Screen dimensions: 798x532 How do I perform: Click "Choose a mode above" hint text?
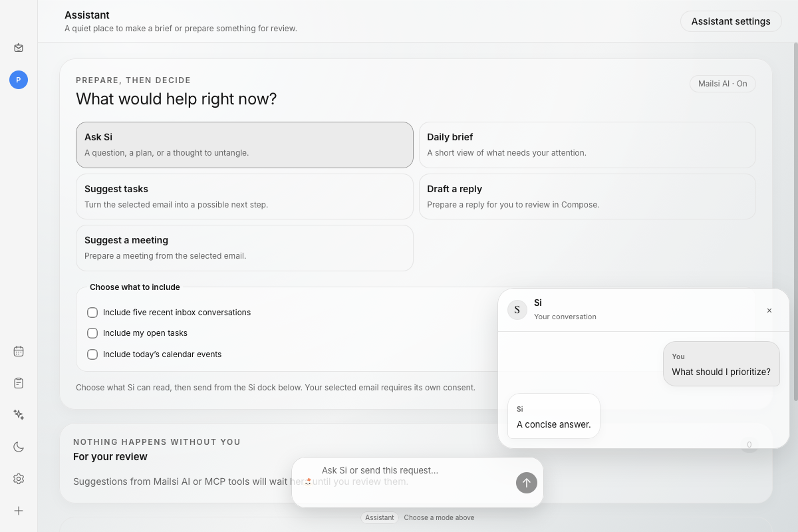[439, 517]
